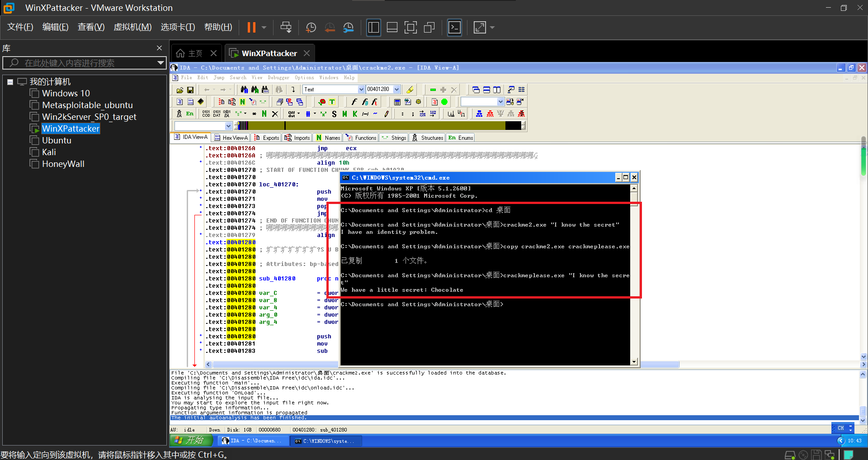
Task: Click the yellow T icon in IDA toolbar
Action: pyautogui.click(x=332, y=102)
